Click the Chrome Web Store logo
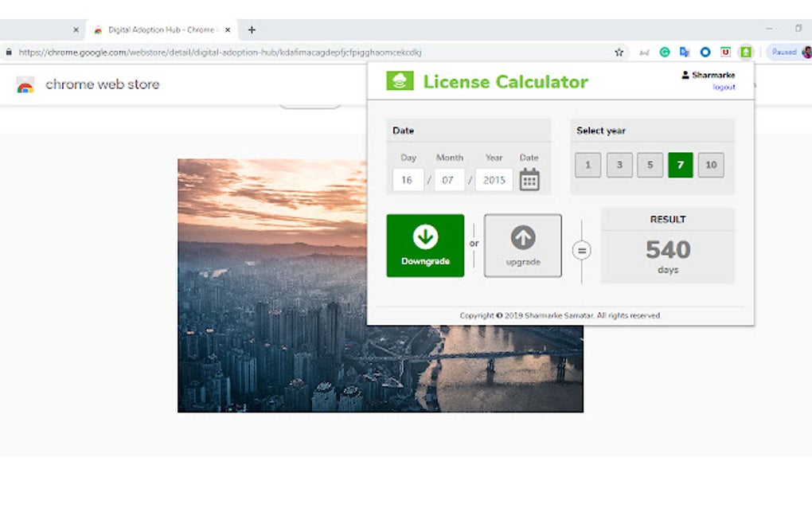Screen dimensions: 812x508 [x=24, y=84]
